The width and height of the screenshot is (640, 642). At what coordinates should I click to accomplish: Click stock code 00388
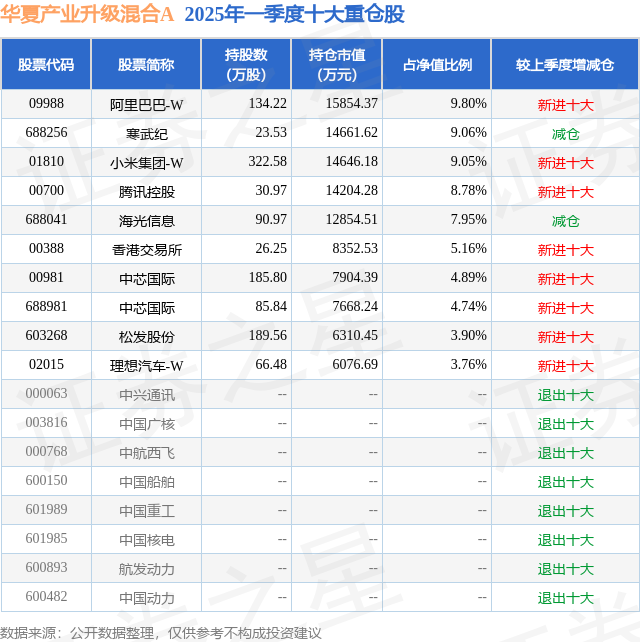46,249
